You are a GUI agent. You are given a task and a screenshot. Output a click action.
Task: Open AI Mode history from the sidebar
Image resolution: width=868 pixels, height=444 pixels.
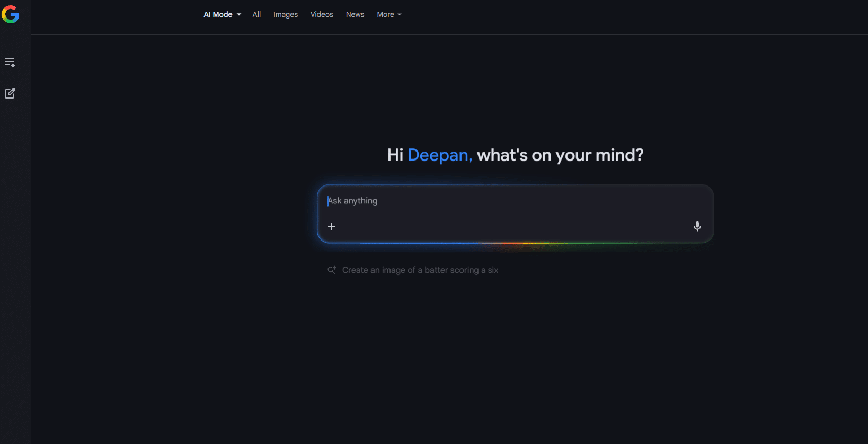click(x=10, y=63)
